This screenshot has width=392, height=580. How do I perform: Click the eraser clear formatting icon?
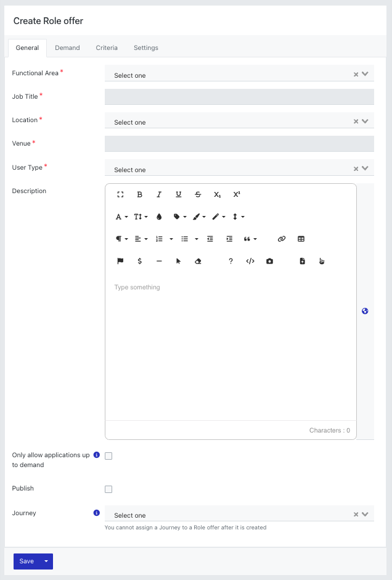coord(198,261)
